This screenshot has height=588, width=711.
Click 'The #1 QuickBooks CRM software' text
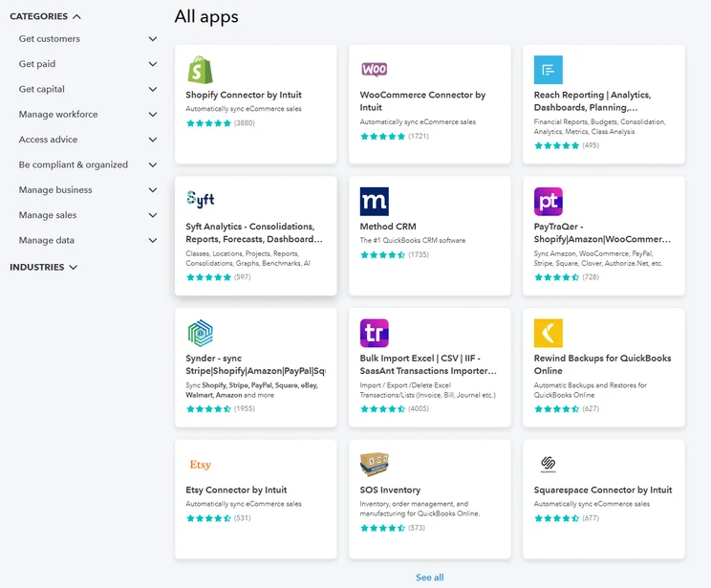(x=413, y=241)
